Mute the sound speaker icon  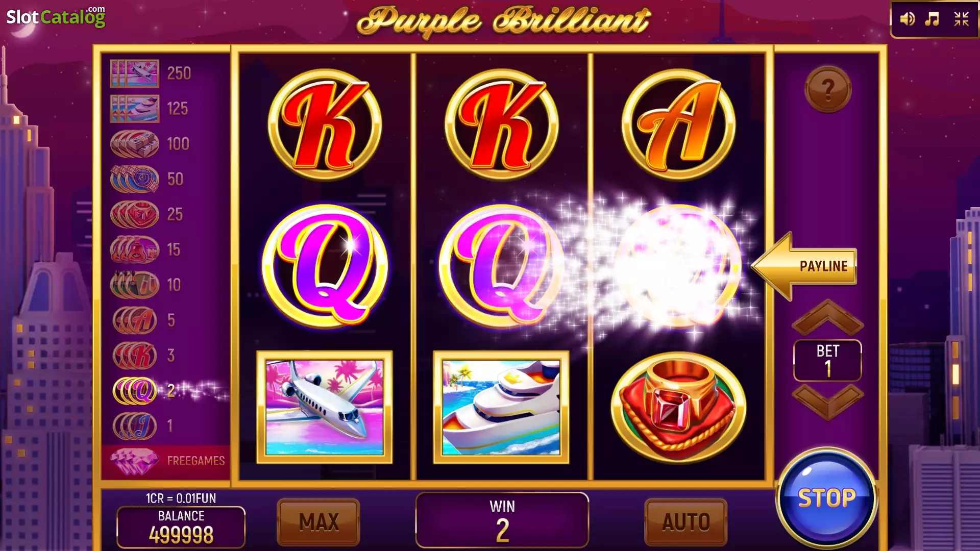coord(907,19)
